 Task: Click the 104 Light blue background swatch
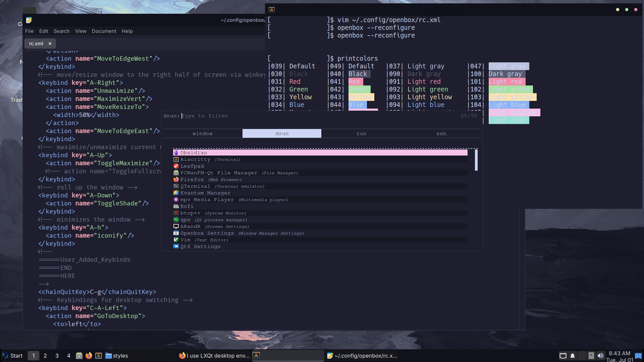509,105
